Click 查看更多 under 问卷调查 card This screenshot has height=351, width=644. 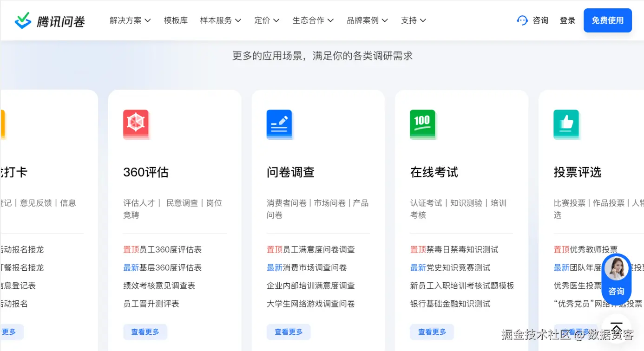[289, 332]
